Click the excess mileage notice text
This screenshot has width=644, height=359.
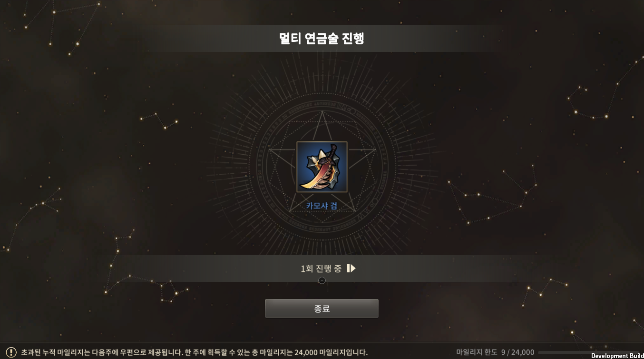(x=194, y=352)
